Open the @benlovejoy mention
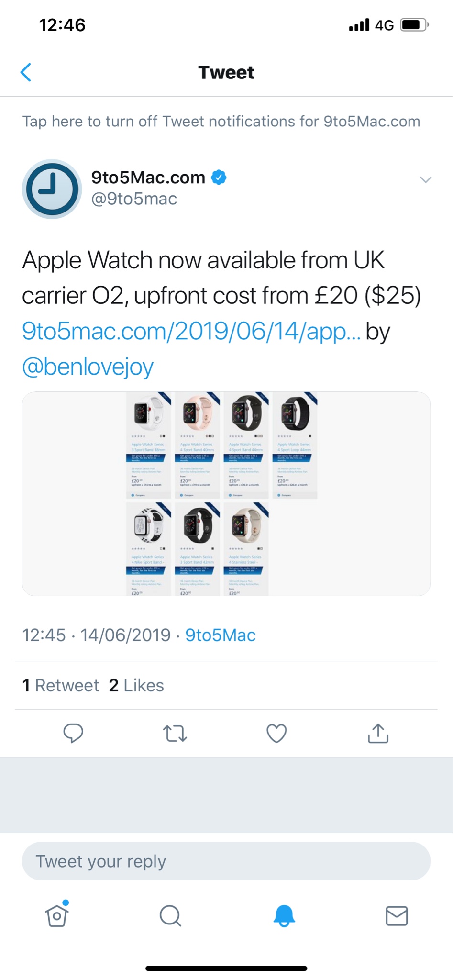453x980 pixels. 88,367
